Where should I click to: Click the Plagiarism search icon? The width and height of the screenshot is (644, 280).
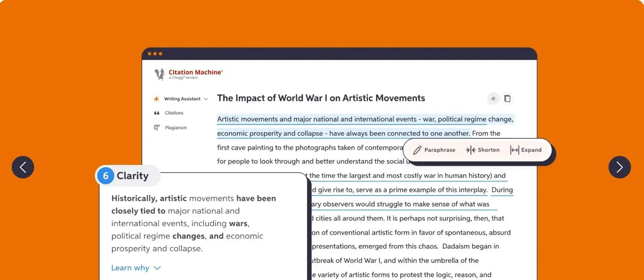pyautogui.click(x=157, y=128)
